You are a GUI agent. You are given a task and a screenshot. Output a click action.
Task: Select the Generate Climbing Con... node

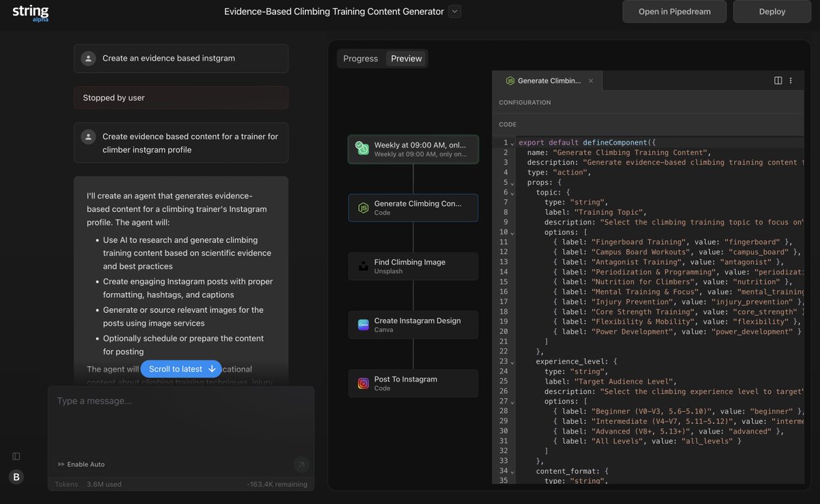[x=413, y=208]
